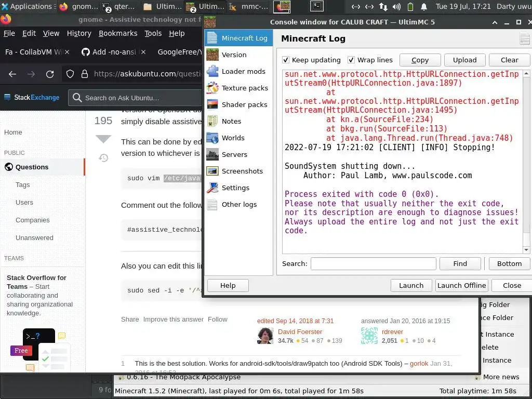The height and width of the screenshot is (399, 532).
Task: Click Firefox forward arrow button
Action: point(31,74)
